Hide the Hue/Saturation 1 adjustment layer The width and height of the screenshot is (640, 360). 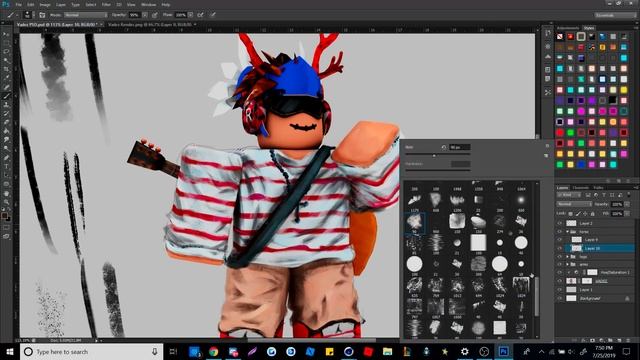point(560,272)
